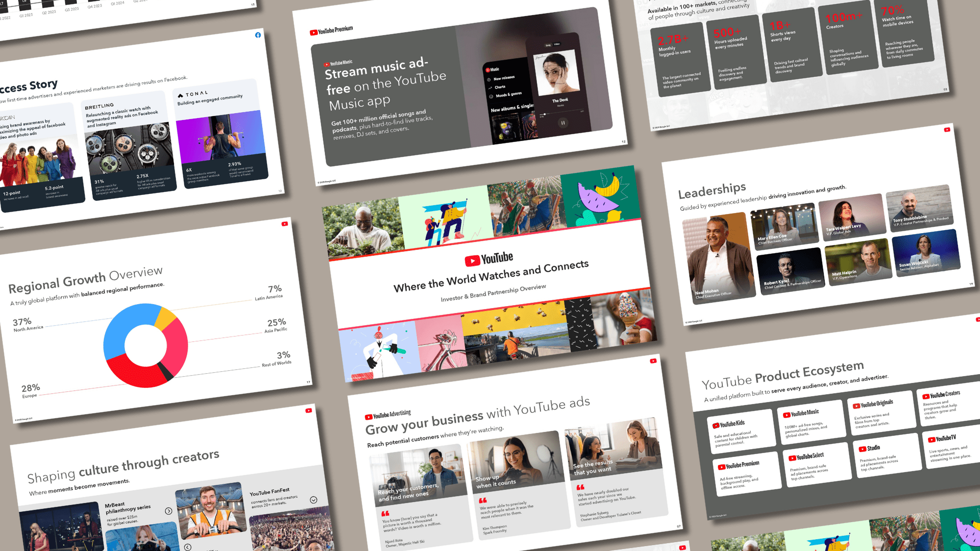980x551 pixels.
Task: Expand the YouTube FanFest down chevron
Action: [x=314, y=500]
